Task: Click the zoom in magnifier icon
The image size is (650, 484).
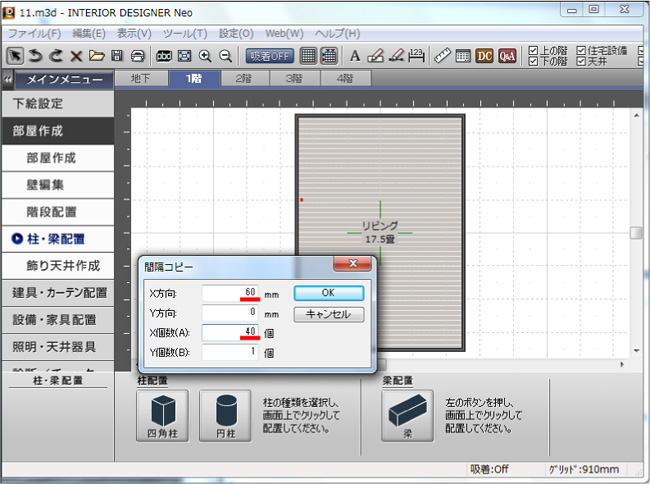Action: pyautogui.click(x=205, y=55)
